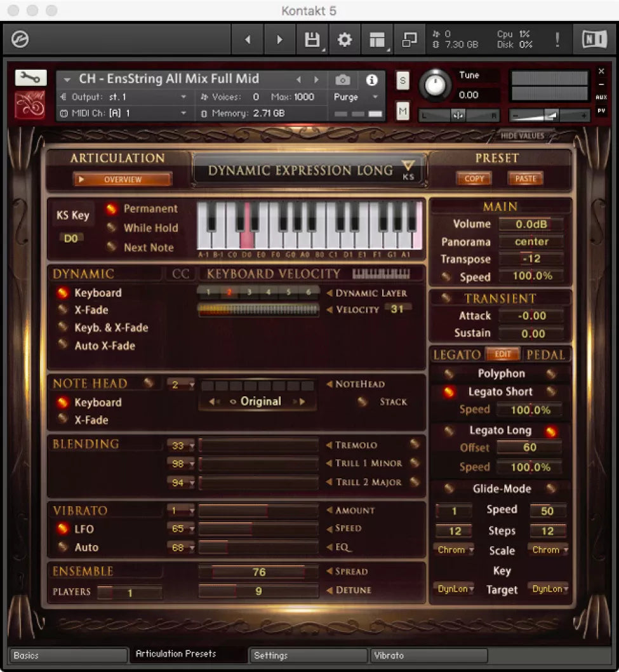Viewport: 619px width, 672px height.
Task: Show instrument info icon
Action: 372,80
